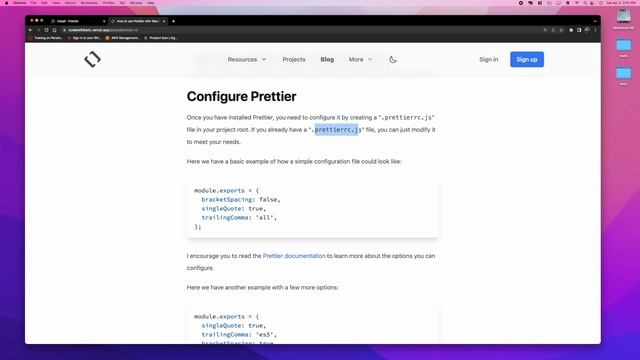Screen dimensions: 640x360
Task: Close the Install Prettier tab
Action: tap(104, 21)
